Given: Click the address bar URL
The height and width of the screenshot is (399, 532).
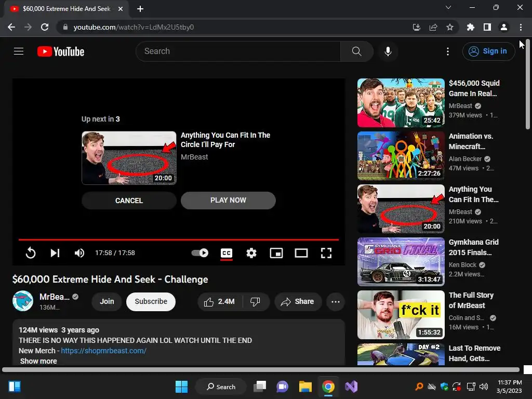Looking at the screenshot, I should tap(134, 27).
